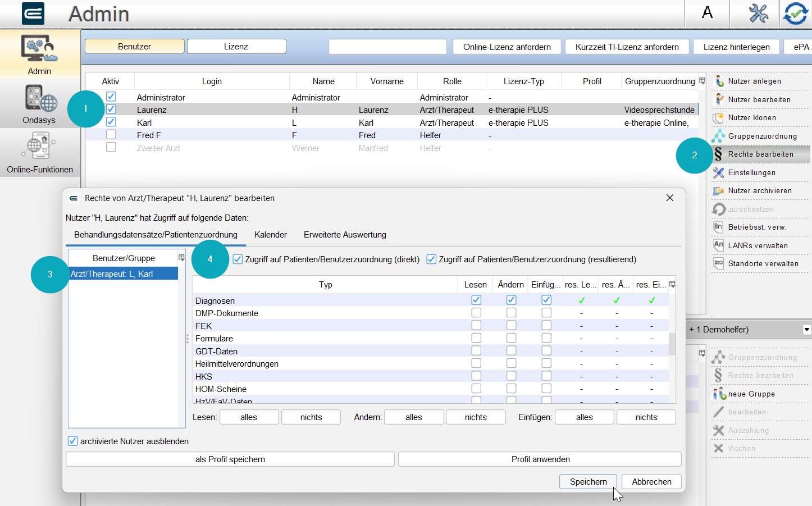The height and width of the screenshot is (506, 812).
Task: Uncheck archivierte Nutzer ausblenden
Action: (x=72, y=441)
